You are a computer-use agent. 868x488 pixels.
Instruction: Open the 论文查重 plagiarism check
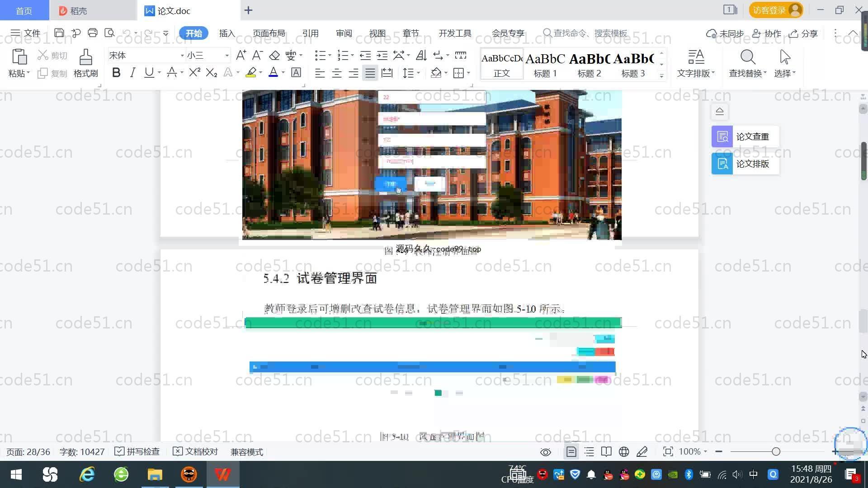(x=745, y=136)
